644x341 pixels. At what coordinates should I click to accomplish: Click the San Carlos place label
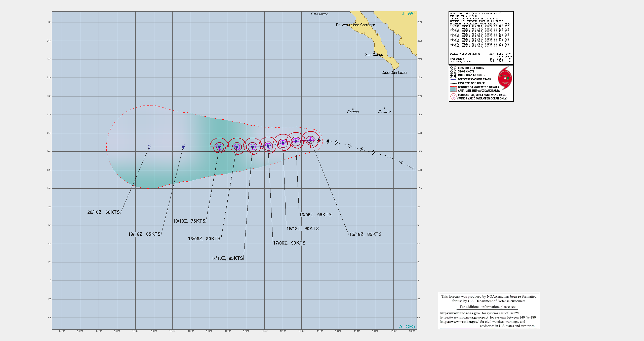(374, 55)
